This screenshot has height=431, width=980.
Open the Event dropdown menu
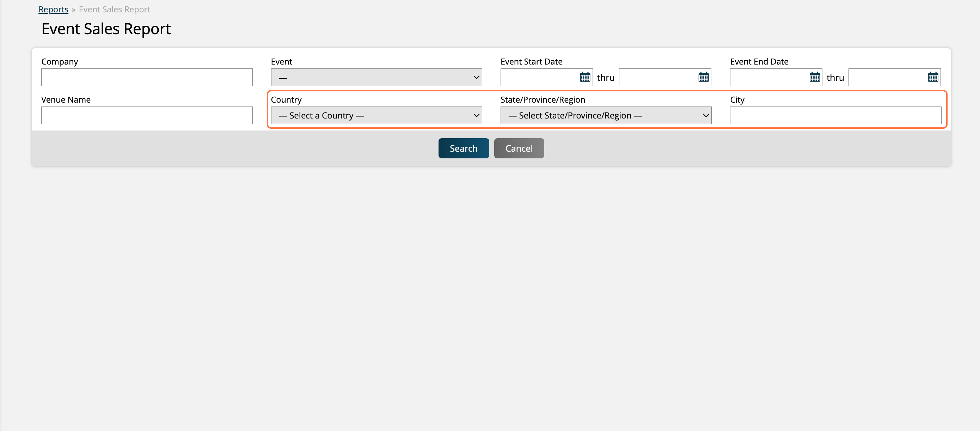coord(376,77)
